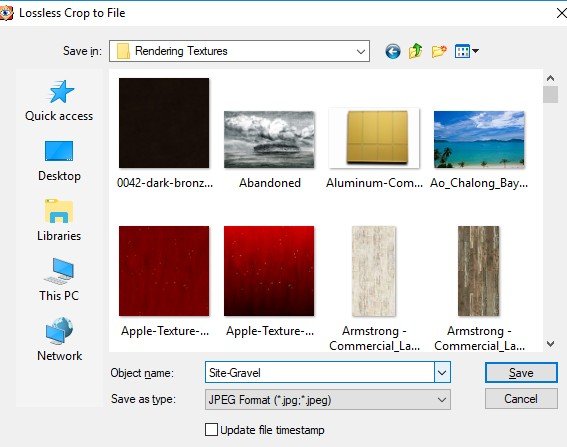The image size is (567, 447).
Task: Click the scrollbar down arrow
Action: point(550,344)
